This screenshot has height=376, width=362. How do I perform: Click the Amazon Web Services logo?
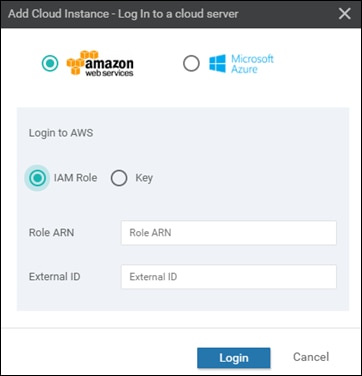pos(100,63)
